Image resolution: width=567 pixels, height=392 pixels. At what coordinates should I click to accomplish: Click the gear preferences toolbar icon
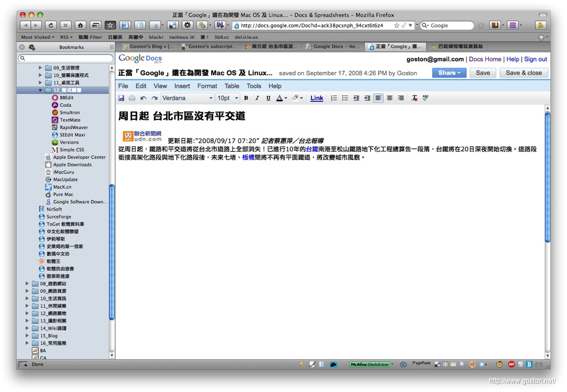coord(187,25)
